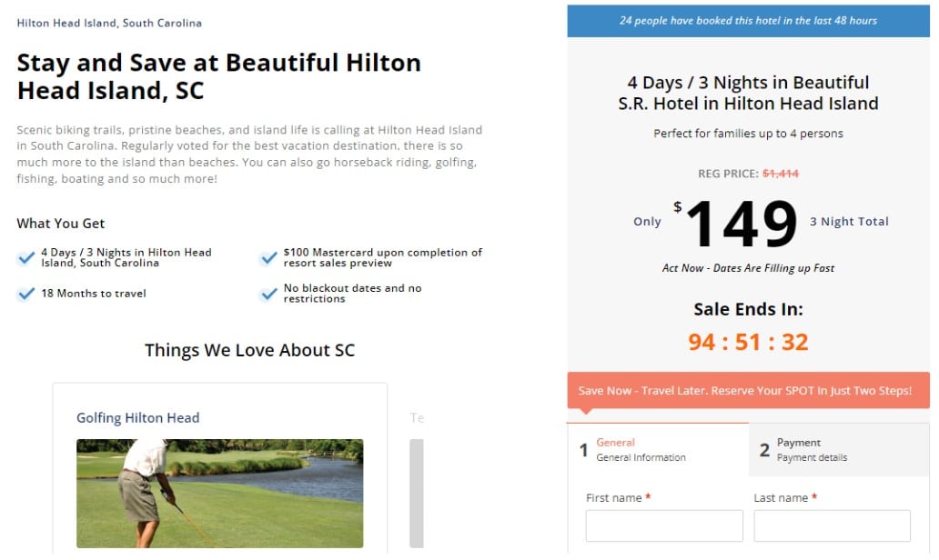939x560 pixels.
Task: Click the blue recent bookings notice bar
Action: point(748,20)
